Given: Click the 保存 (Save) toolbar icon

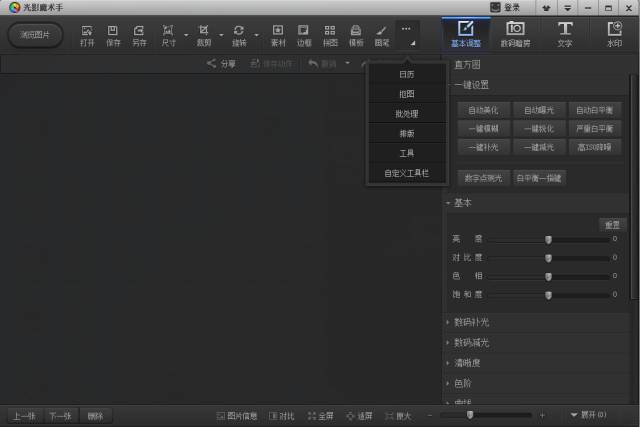Looking at the screenshot, I should [x=113, y=34].
